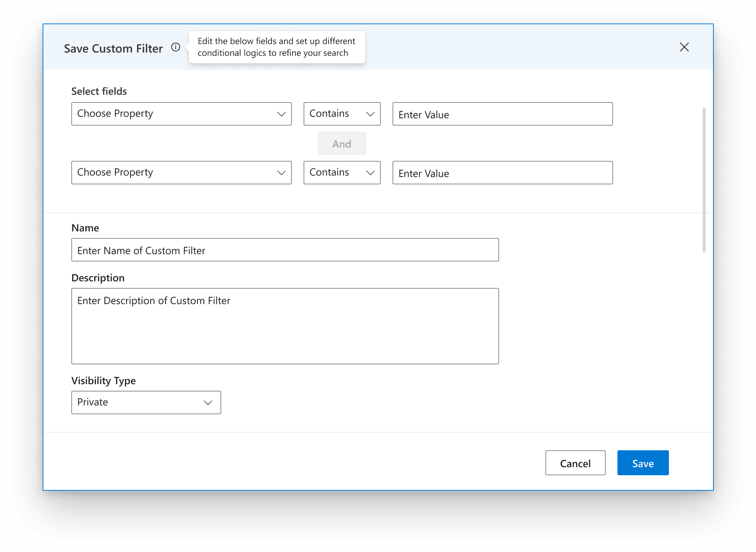This screenshot has width=756, height=552.
Task: Click the Description label
Action: click(98, 278)
